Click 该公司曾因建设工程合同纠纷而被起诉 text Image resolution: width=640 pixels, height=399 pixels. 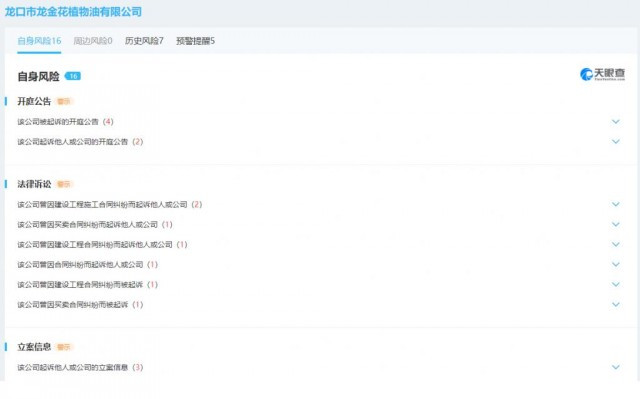tap(80, 284)
